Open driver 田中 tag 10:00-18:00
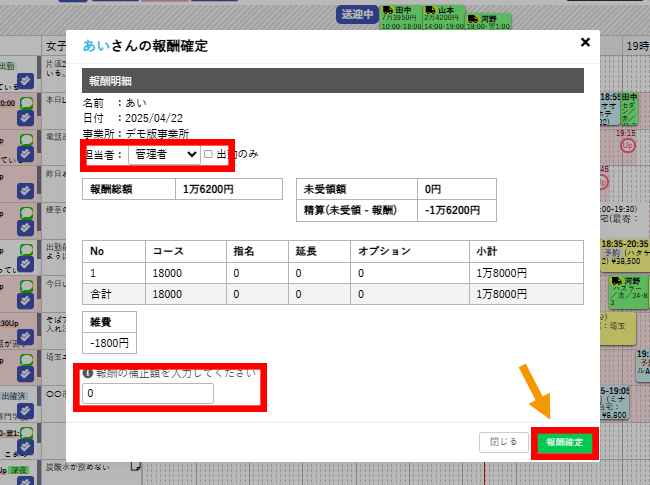The width and height of the screenshot is (650, 485). point(401,18)
